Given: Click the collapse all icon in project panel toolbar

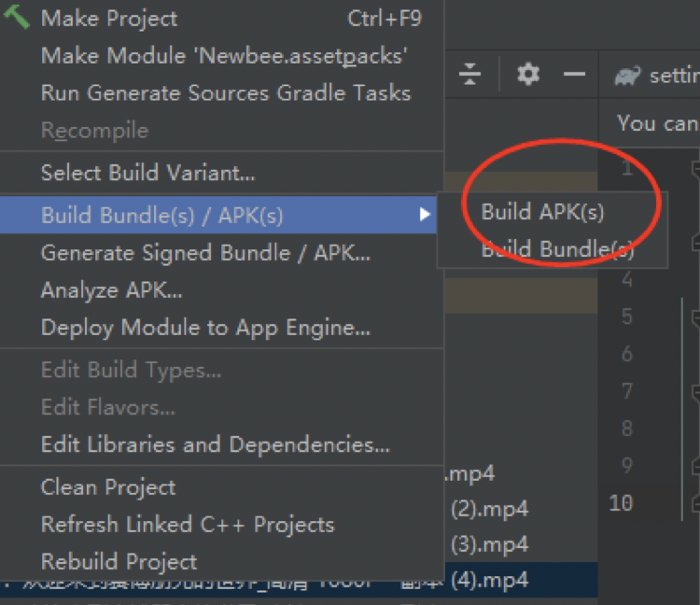Looking at the screenshot, I should pos(470,74).
